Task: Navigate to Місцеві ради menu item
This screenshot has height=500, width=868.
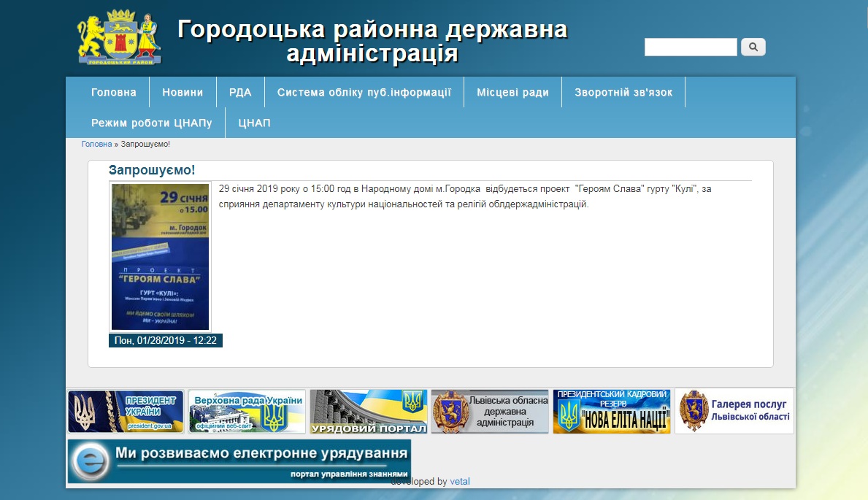Action: tap(512, 93)
